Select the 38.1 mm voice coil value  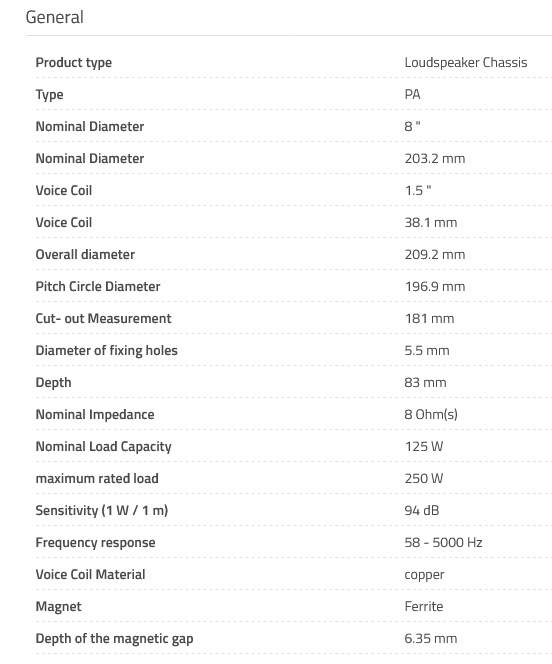point(431,222)
